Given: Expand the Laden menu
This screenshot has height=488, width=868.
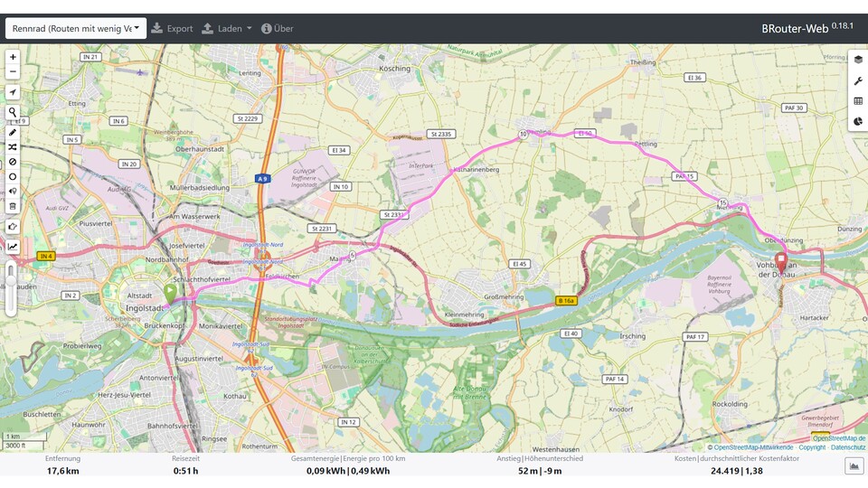Looking at the screenshot, I should pos(226,28).
